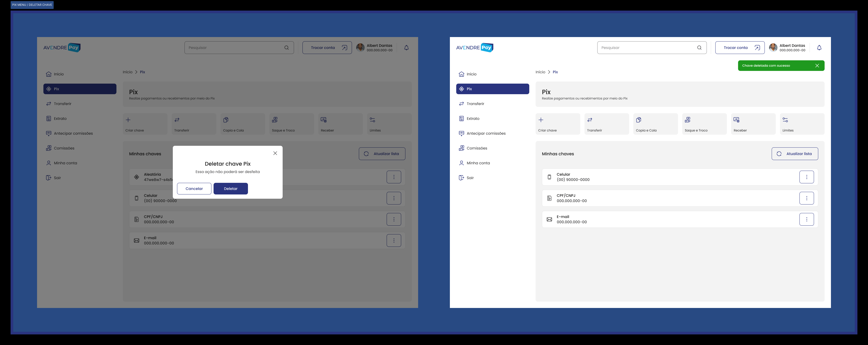
Task: Open options menu for the Aleatória key
Action: (x=394, y=177)
